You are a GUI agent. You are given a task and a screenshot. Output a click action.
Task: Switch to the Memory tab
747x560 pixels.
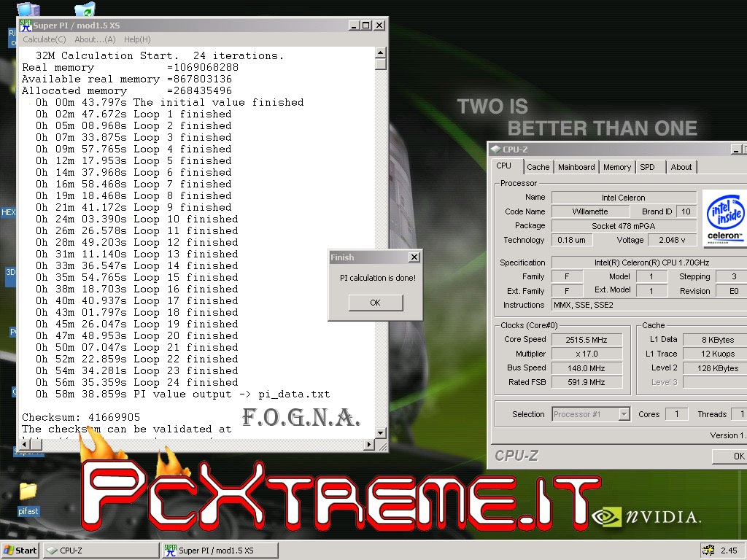pos(617,167)
